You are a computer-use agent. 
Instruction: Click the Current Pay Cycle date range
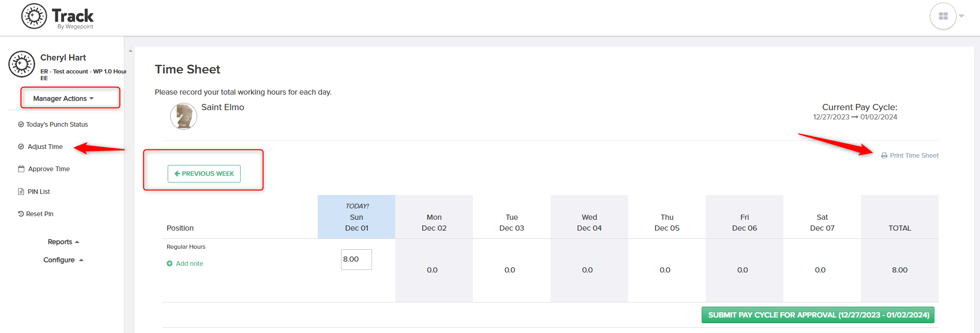point(855,117)
